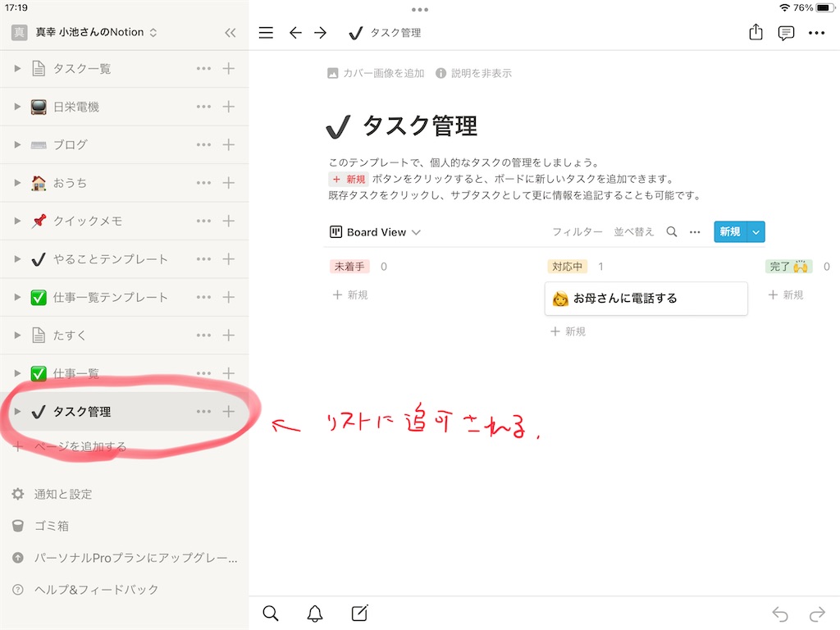Screen dimensions: 840x630
Task: Click 並べ替え on the board toolbar
Action: (x=634, y=232)
